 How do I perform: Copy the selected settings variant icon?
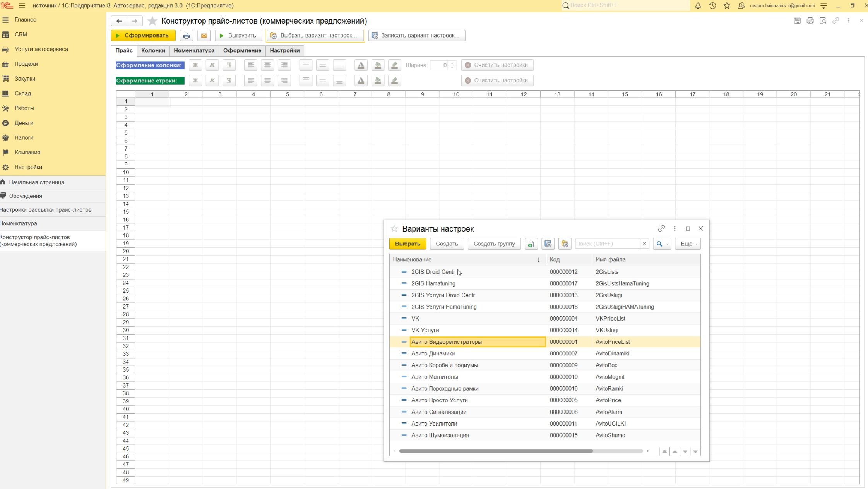click(x=531, y=244)
